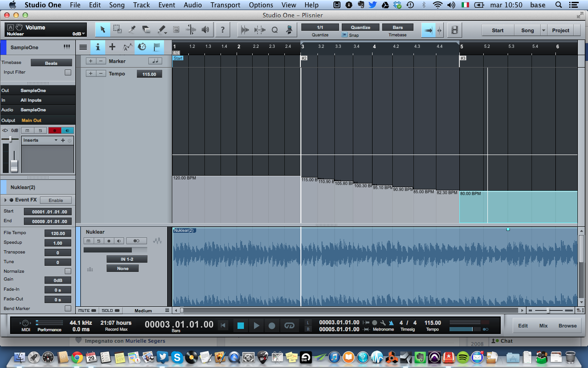Viewport: 588px width, 368px height.
Task: Toggle the Snap checkbox
Action: pos(345,35)
